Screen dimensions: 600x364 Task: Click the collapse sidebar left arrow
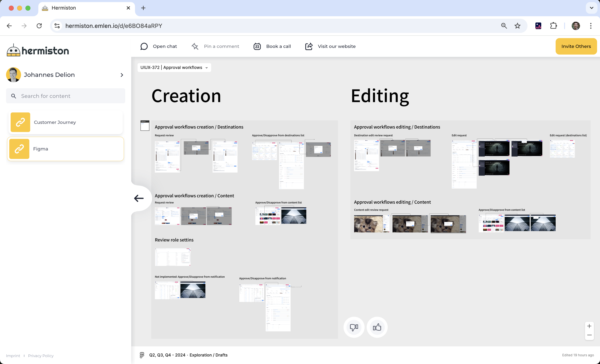click(139, 198)
